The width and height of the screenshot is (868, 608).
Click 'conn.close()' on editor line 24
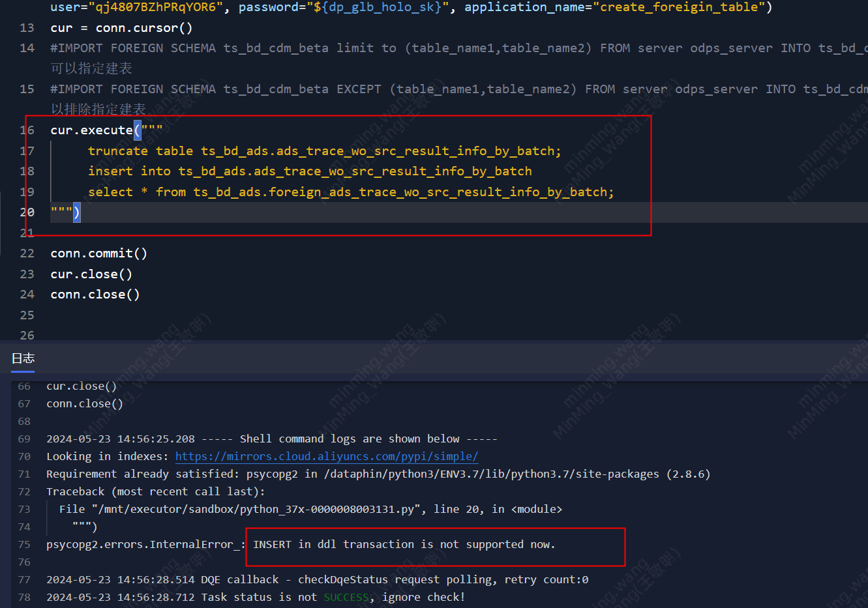[x=95, y=295]
